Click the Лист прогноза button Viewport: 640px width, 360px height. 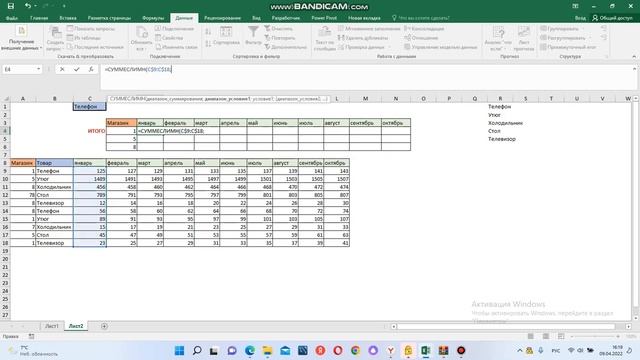pyautogui.click(x=524, y=38)
